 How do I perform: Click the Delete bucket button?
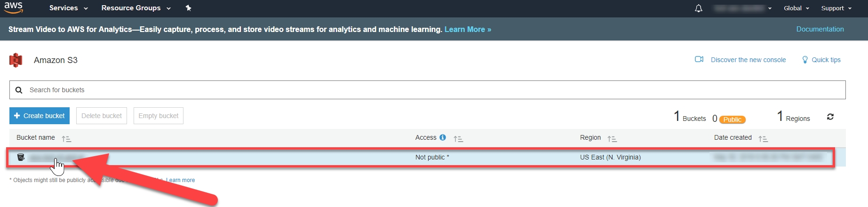102,116
